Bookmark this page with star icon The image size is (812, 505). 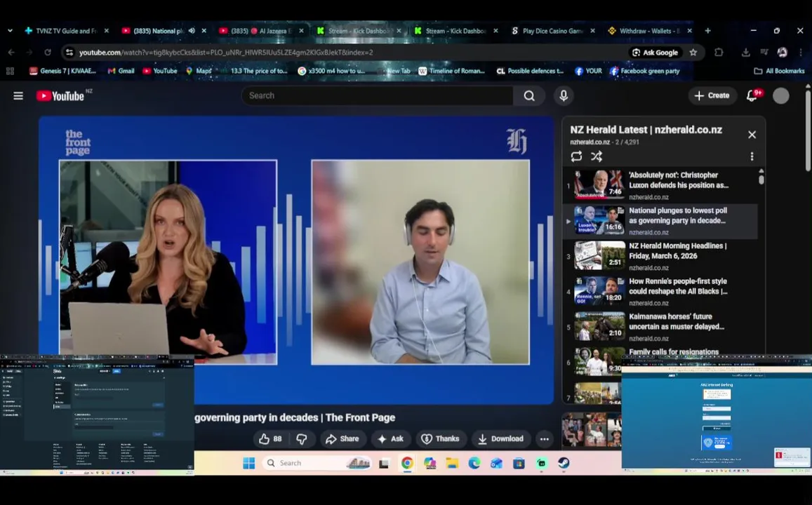(693, 53)
